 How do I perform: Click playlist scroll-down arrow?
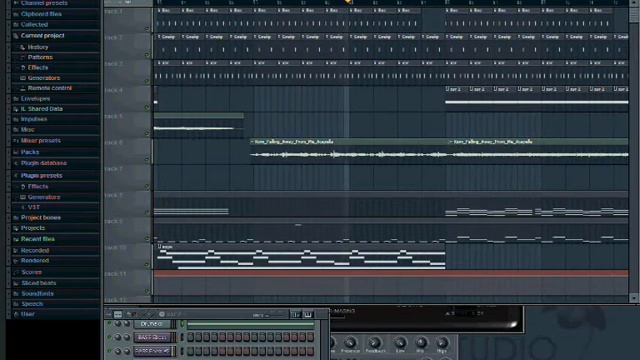tap(634, 298)
